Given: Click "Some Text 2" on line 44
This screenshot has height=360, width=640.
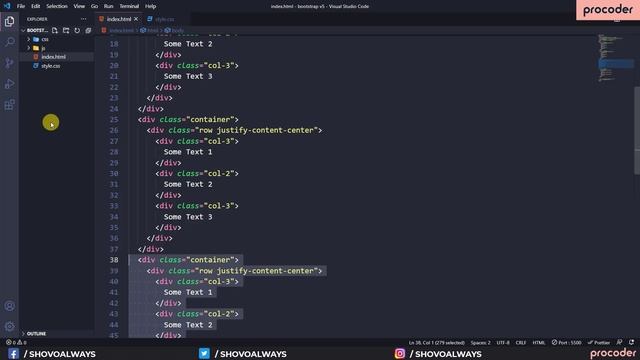Looking at the screenshot, I should pos(188,325).
